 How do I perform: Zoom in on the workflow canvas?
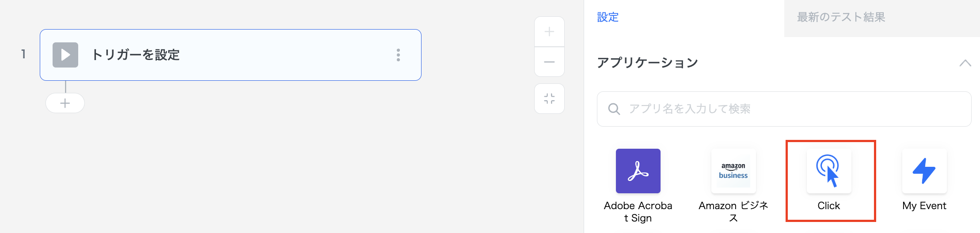pos(549,32)
